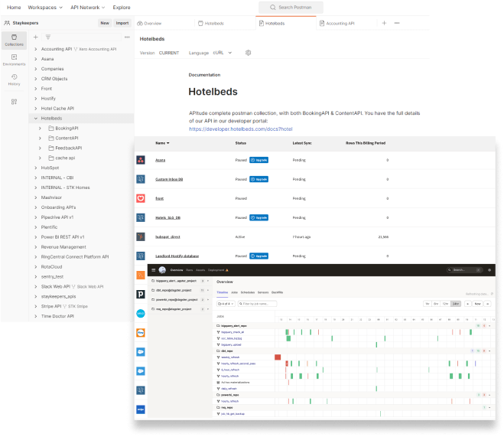The height and width of the screenshot is (437, 504).
Task: Click the Search Postman field
Action: pyautogui.click(x=291, y=8)
